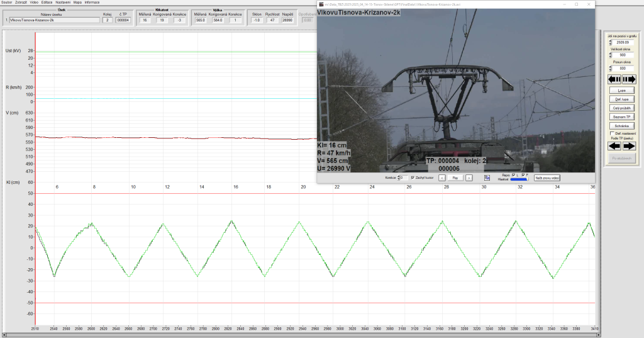
Task: Click the graph position value stepper
Action: click(610, 42)
